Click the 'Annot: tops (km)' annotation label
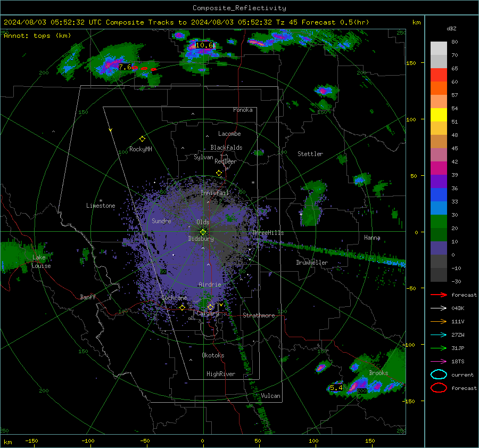The width and height of the screenshot is (479, 448). pos(37,36)
